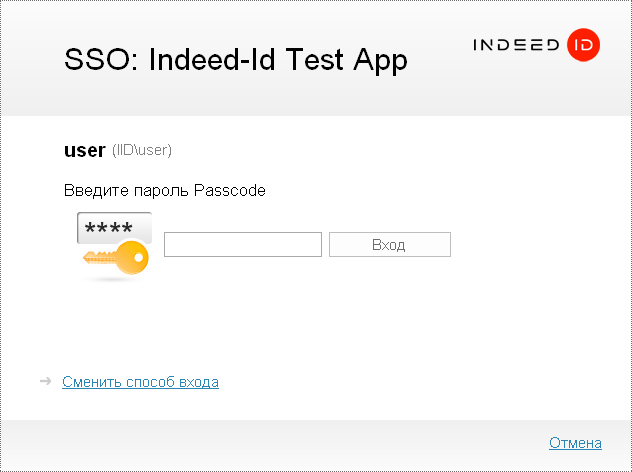Focus the Passcode input field
This screenshot has height=472, width=632.
242,244
